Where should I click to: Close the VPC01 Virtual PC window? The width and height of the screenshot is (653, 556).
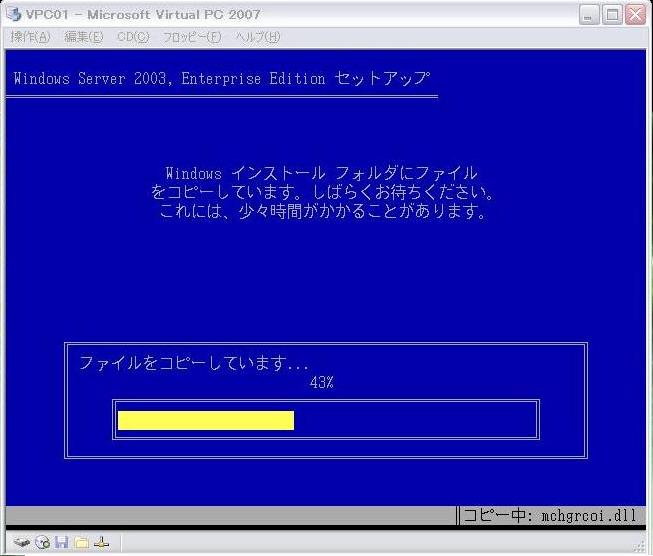636,15
